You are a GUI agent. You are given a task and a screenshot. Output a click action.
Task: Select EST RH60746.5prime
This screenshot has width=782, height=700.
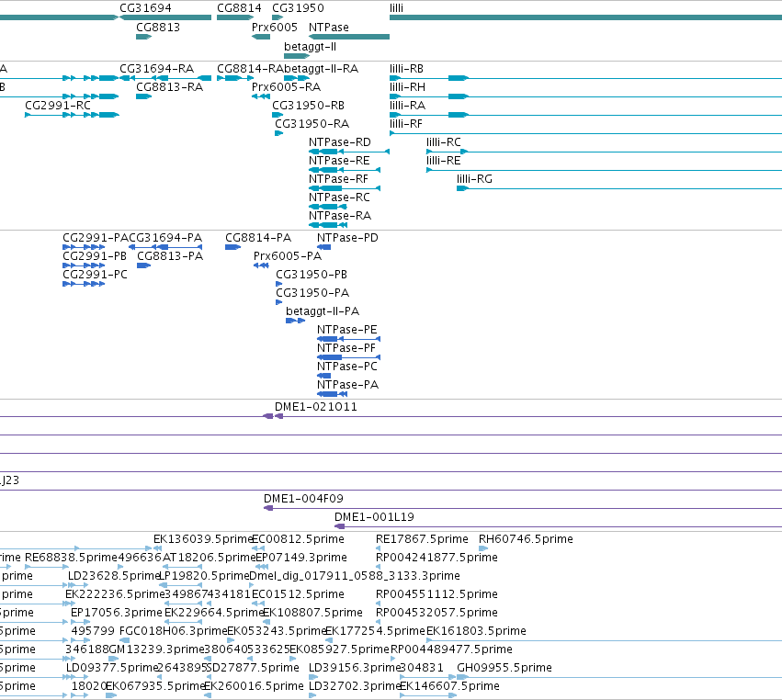(x=526, y=539)
